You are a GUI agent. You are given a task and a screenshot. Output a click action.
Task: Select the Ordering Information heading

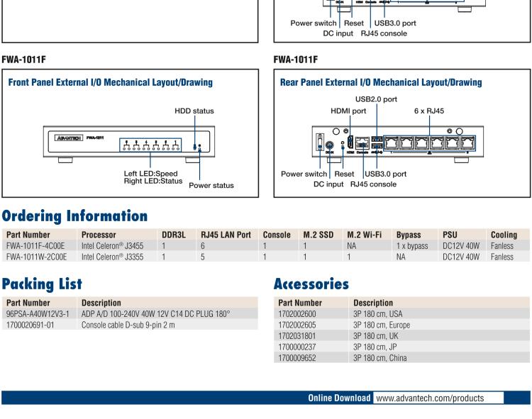click(74, 213)
